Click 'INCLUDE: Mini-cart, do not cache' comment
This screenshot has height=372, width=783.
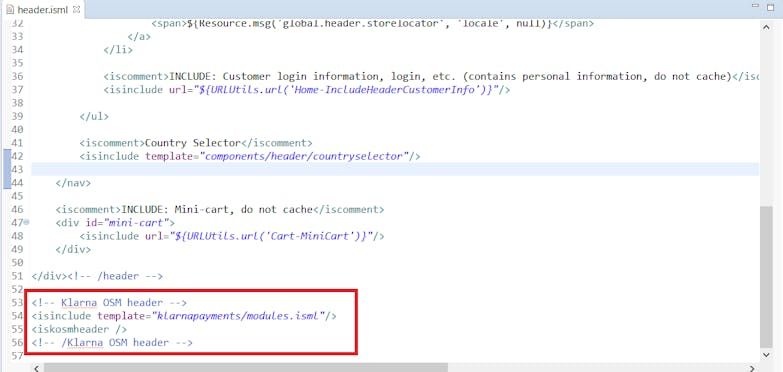pyautogui.click(x=217, y=209)
